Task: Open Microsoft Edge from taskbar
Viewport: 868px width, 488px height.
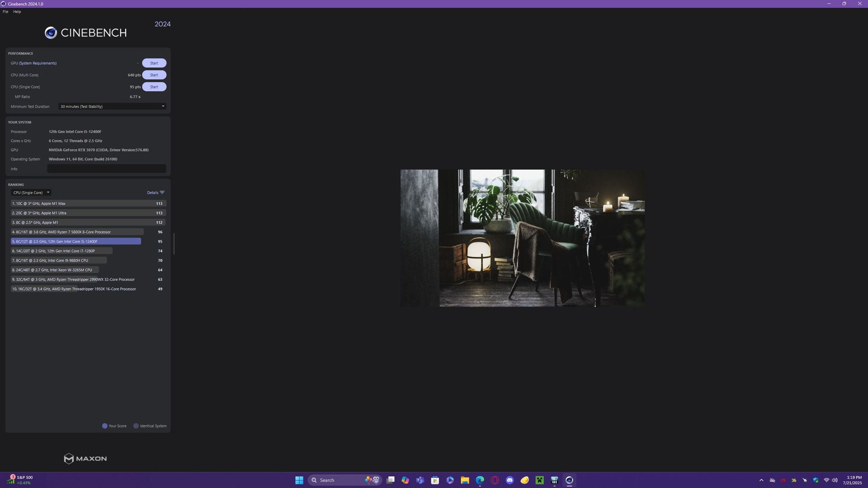Action: point(480,480)
